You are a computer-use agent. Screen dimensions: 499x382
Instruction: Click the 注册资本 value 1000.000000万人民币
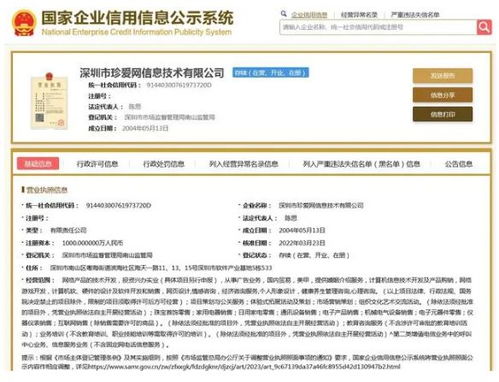coord(93,243)
